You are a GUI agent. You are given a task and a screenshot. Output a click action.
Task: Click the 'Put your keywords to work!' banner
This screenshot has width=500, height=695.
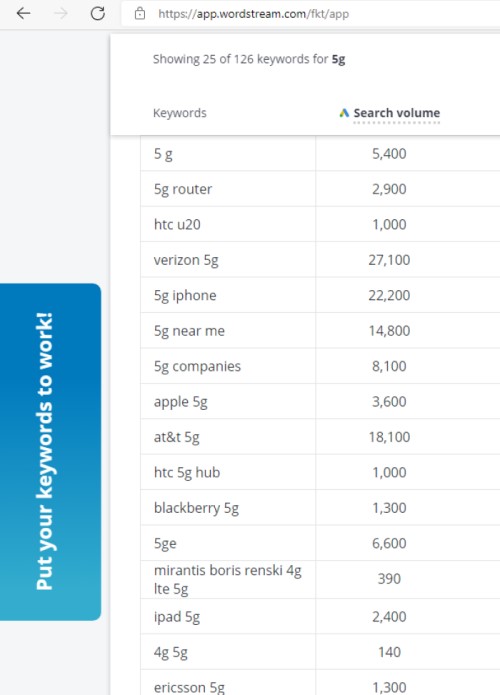50,452
